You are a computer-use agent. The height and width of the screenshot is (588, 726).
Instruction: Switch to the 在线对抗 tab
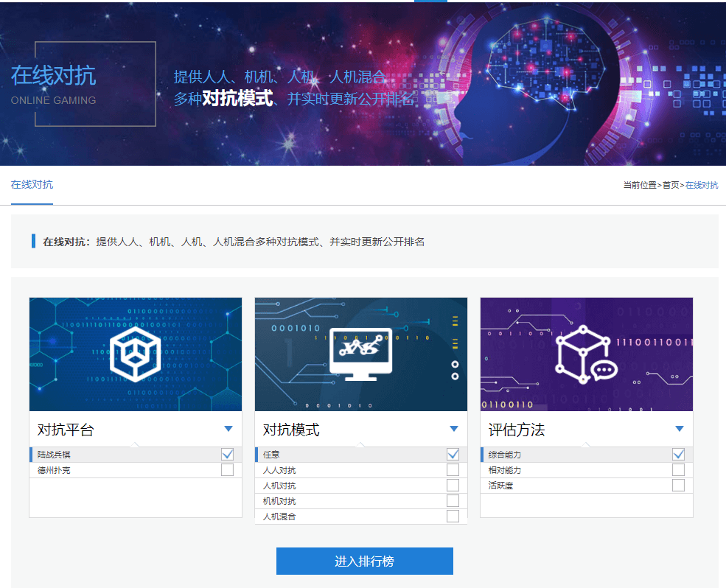pos(32,185)
